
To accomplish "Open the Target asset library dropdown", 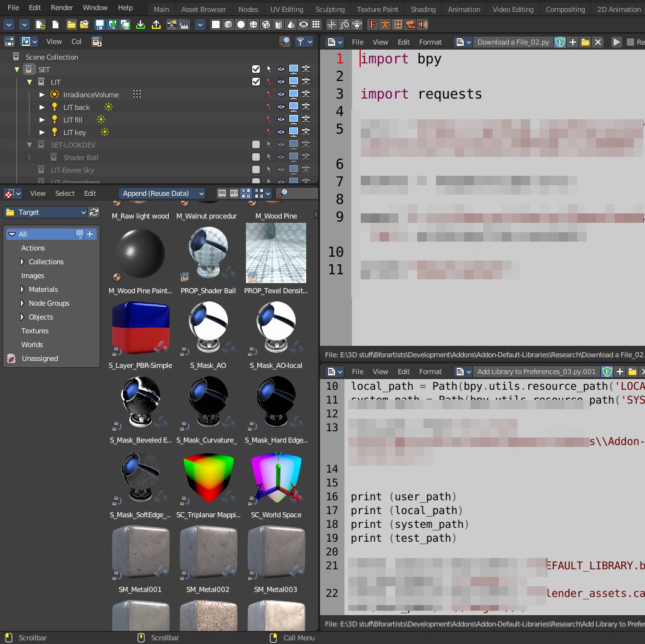I will pyautogui.click(x=45, y=212).
